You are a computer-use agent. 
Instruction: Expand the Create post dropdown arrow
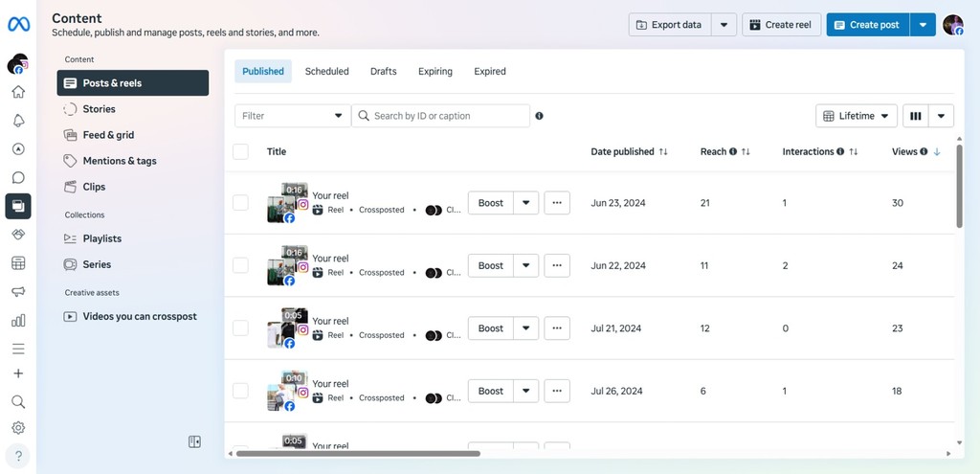tap(923, 25)
